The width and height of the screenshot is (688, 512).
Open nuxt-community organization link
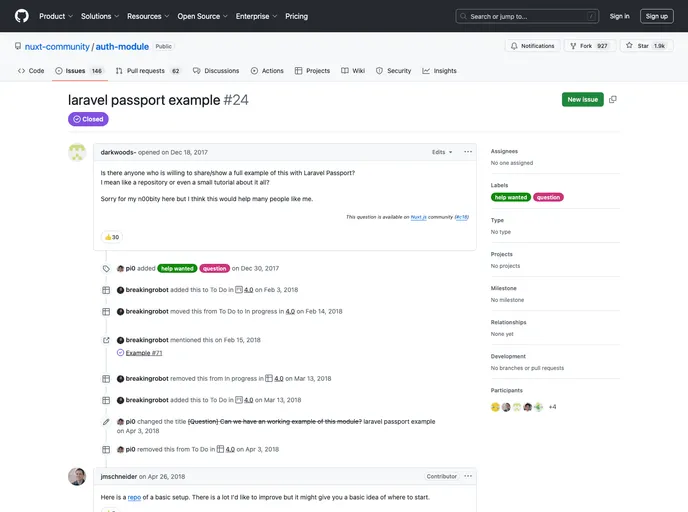pyautogui.click(x=57, y=47)
